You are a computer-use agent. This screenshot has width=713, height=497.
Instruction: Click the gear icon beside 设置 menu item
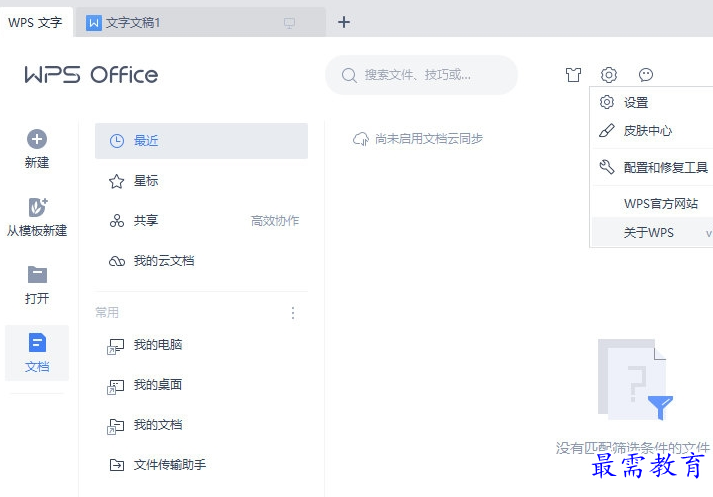click(607, 102)
